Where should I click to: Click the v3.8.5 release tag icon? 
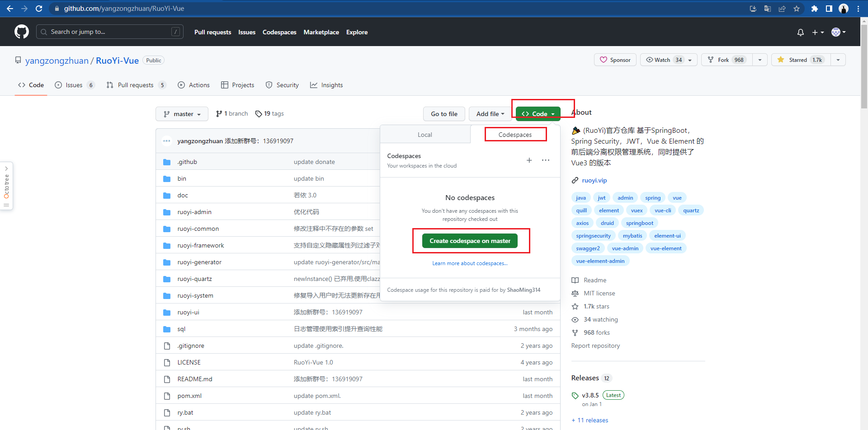click(575, 396)
